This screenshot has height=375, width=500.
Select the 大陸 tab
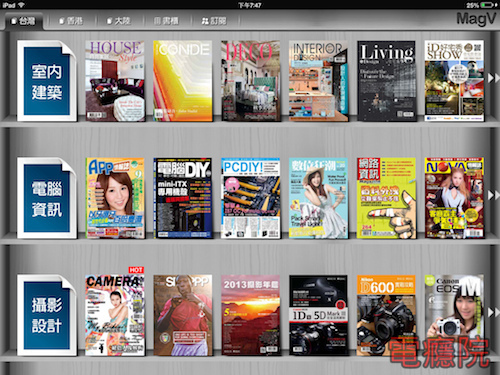(x=119, y=21)
